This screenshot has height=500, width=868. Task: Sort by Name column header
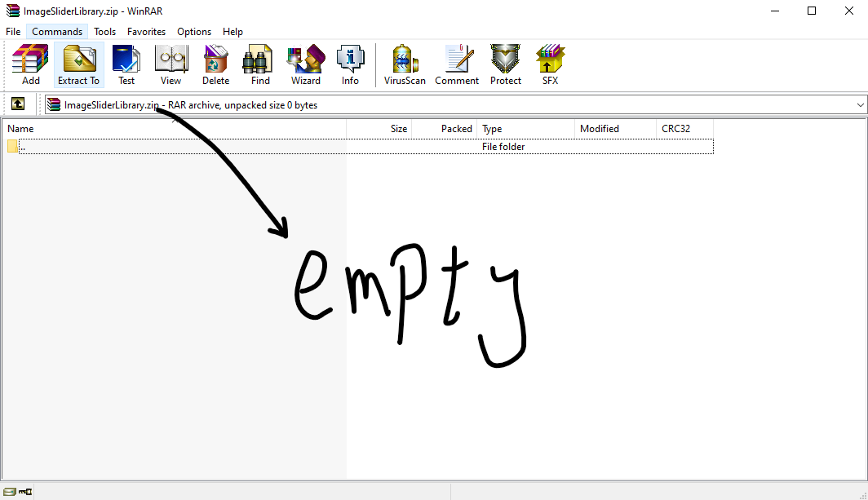coord(175,128)
